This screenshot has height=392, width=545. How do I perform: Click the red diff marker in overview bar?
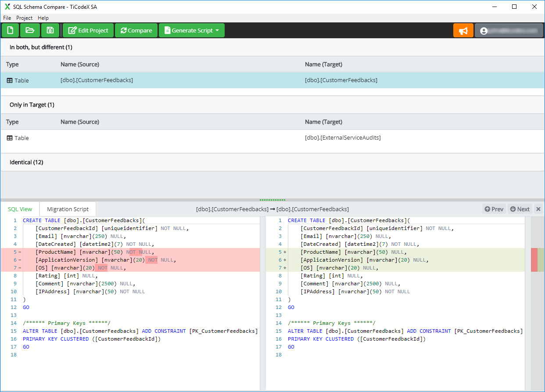click(x=534, y=260)
